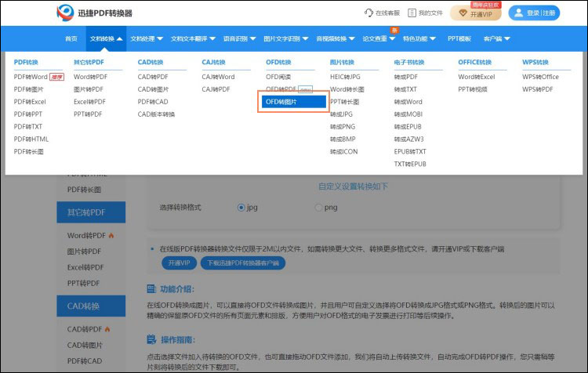Choose CAJ转Word in the dropdown menu
Image resolution: width=588 pixels, height=373 pixels.
click(x=218, y=77)
